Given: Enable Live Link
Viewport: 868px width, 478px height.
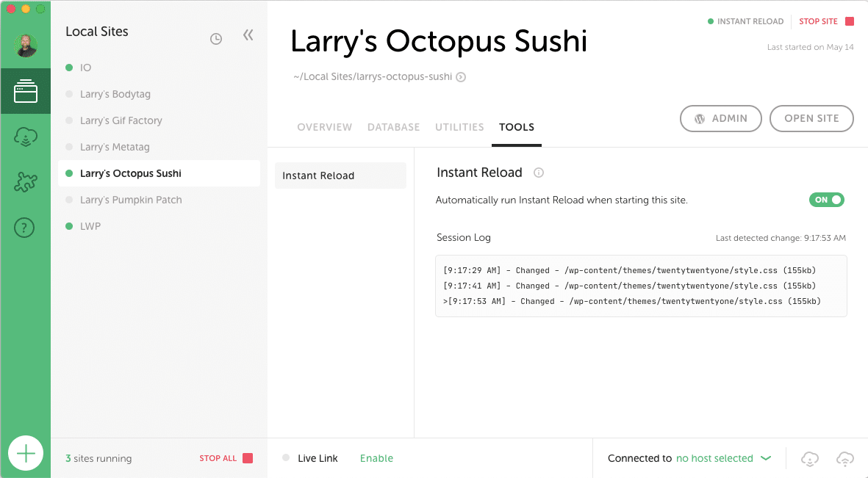Looking at the screenshot, I should coord(376,458).
